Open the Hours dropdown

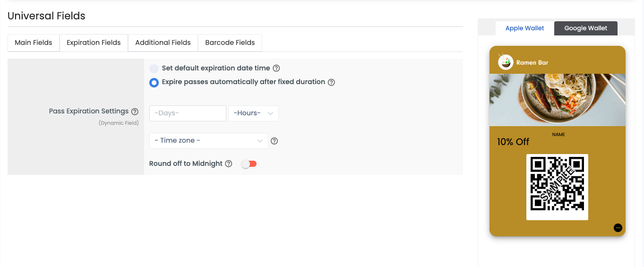pos(253,113)
